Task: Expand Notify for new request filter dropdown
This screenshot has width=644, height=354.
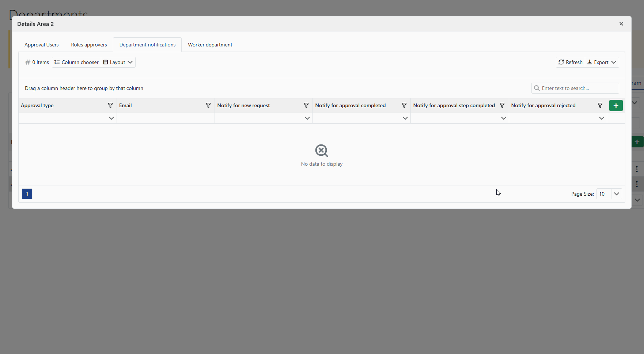Action: coord(307,118)
